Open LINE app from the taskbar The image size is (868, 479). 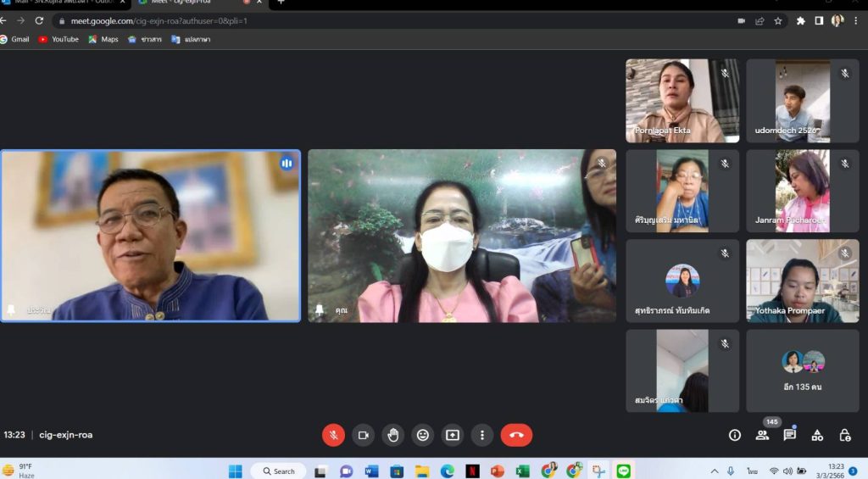tap(623, 471)
